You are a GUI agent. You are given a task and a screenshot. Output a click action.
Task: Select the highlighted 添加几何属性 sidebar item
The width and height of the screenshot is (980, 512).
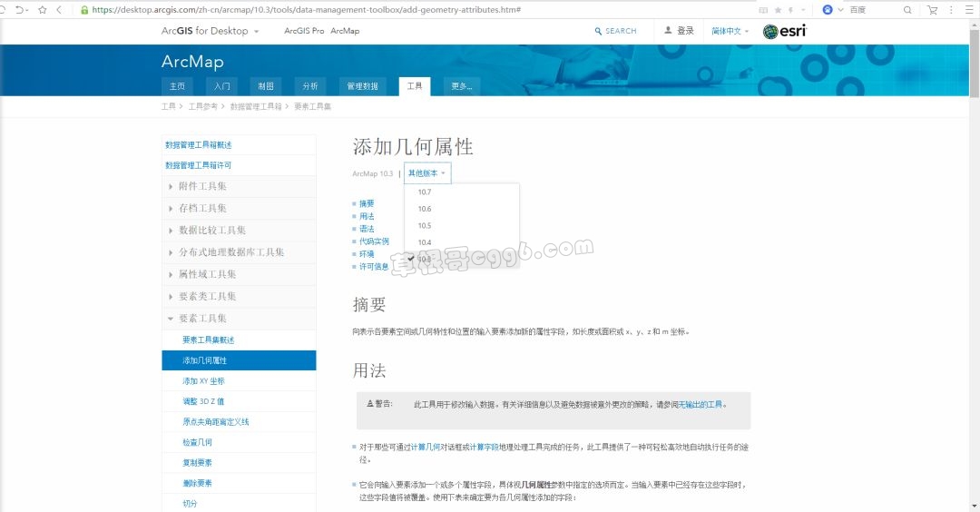pos(239,360)
